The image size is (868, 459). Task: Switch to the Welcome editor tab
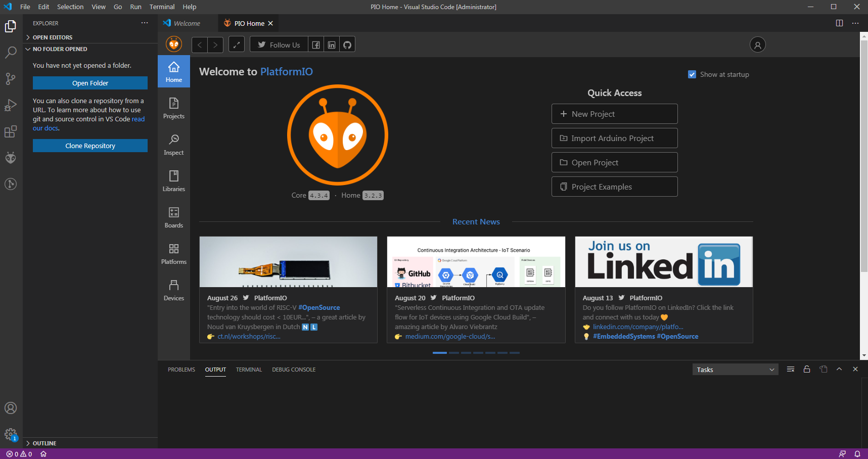[187, 23]
